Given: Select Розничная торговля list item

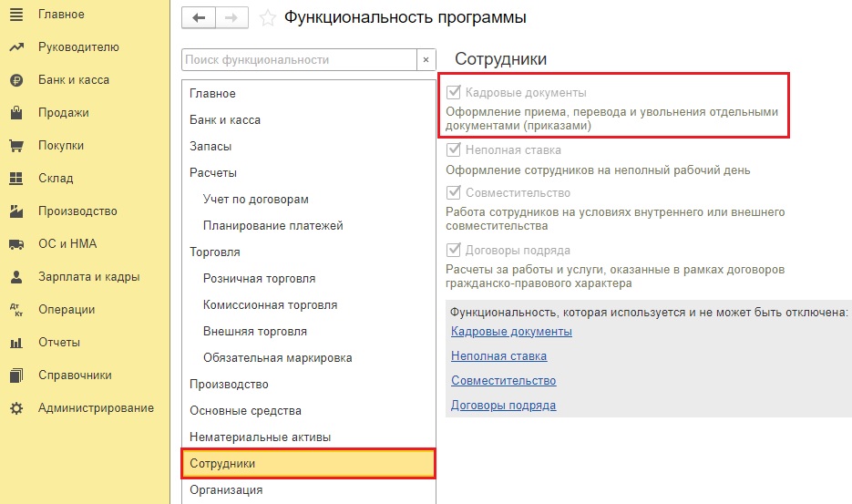Looking at the screenshot, I should 309,279.
